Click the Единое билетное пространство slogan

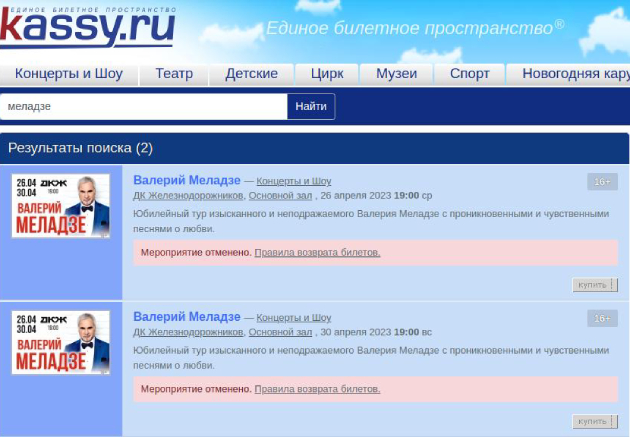pyautogui.click(x=415, y=28)
